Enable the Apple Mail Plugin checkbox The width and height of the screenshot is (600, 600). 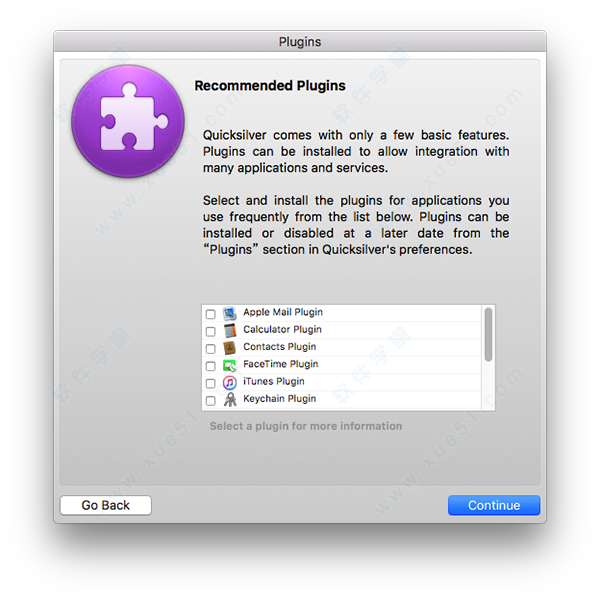click(x=210, y=314)
